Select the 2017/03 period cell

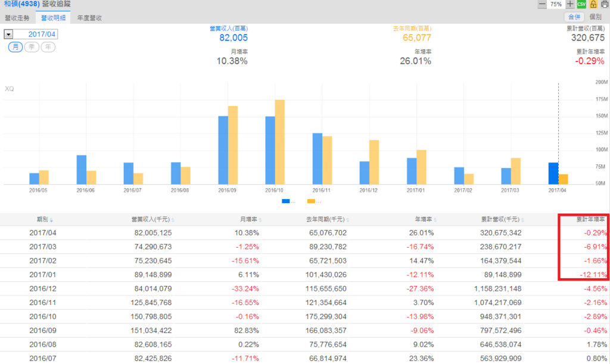coord(43,247)
